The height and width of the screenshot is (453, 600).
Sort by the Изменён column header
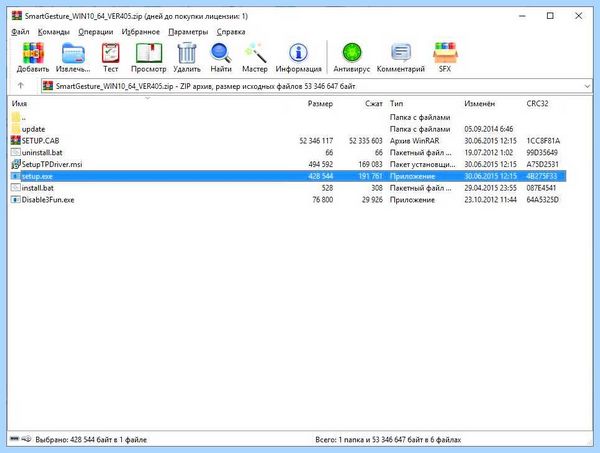[479, 103]
